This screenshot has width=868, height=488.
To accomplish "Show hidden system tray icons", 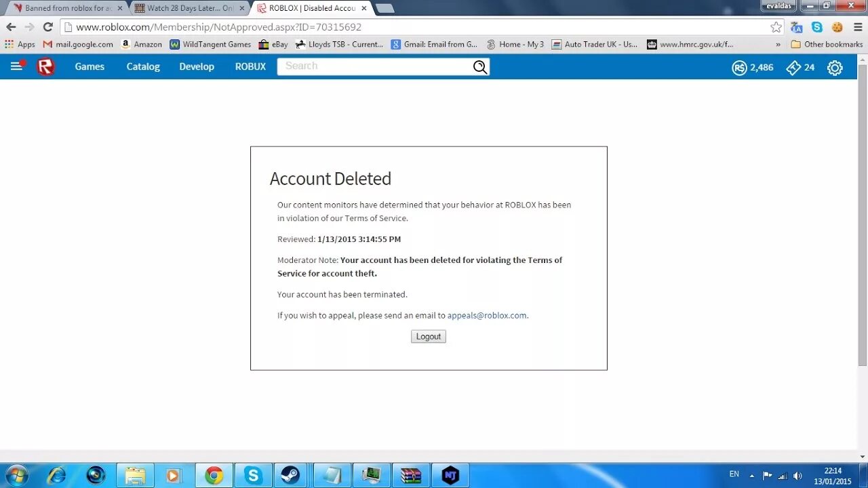I will 751,476.
